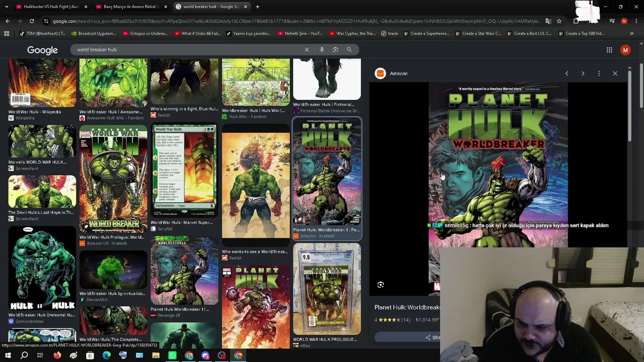Open the What if Order 66 Fail... bookmark
644x362 pixels.
pos(197,33)
